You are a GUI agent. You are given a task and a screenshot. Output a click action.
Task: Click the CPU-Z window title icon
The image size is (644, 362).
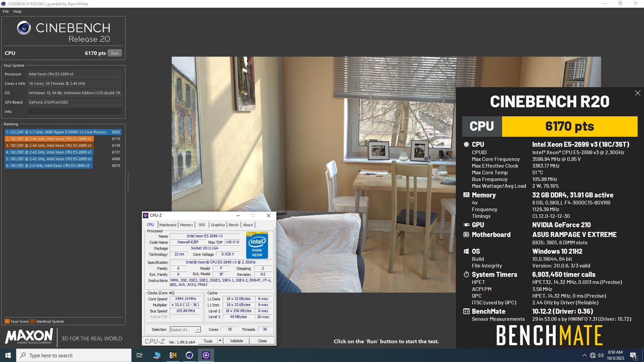146,216
